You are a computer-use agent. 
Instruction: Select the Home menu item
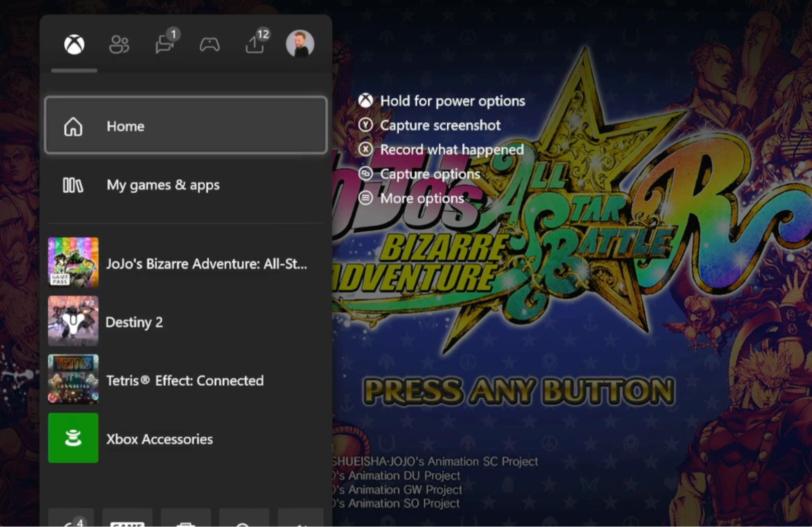coord(186,126)
